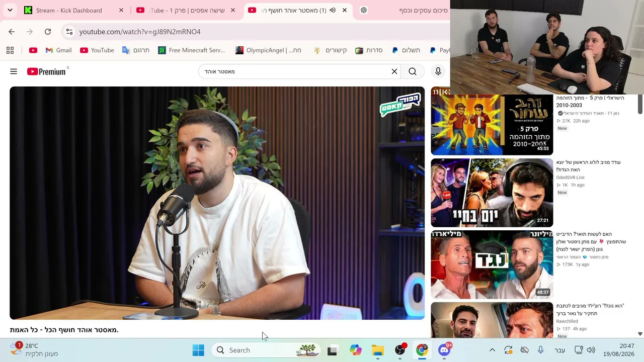Open the sync update tray icon
644x362 pixels.
click(x=508, y=350)
